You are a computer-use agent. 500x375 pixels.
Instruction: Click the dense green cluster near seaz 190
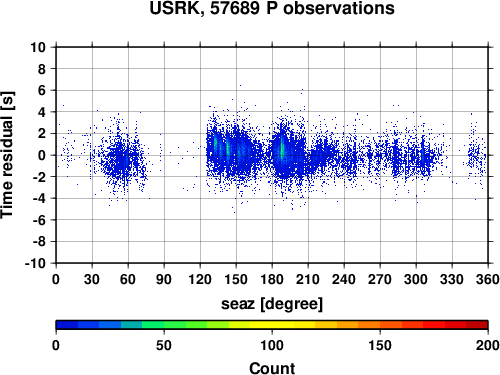click(x=282, y=149)
